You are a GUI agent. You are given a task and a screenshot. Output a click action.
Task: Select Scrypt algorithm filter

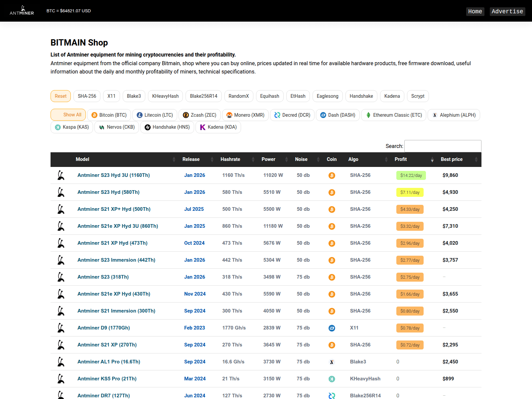point(418,96)
